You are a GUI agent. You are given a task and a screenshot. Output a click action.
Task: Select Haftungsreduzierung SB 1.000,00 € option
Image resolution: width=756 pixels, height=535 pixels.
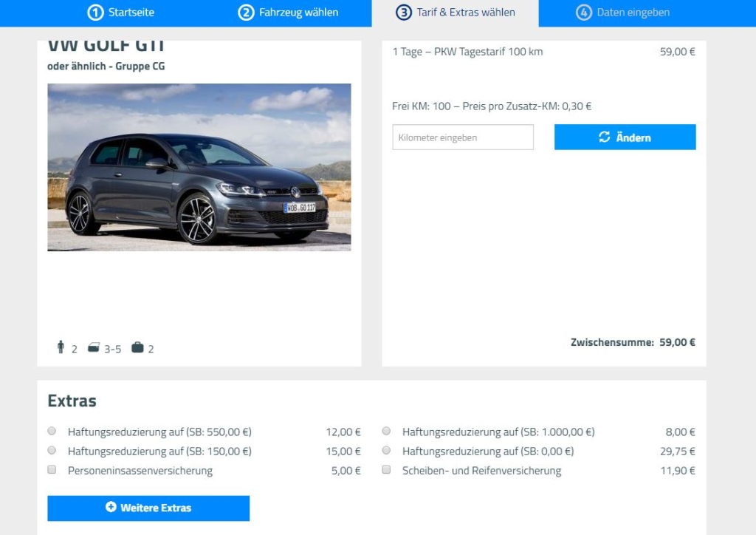(386, 432)
